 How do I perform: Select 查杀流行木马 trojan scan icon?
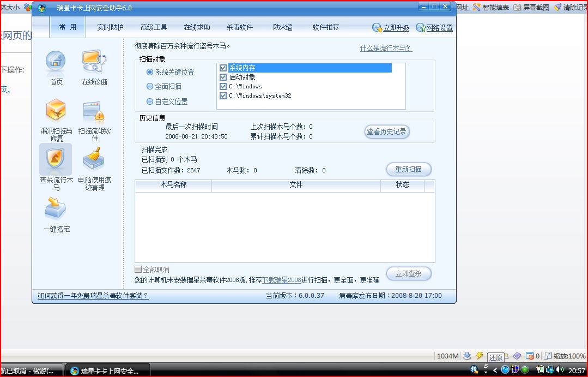[56, 159]
